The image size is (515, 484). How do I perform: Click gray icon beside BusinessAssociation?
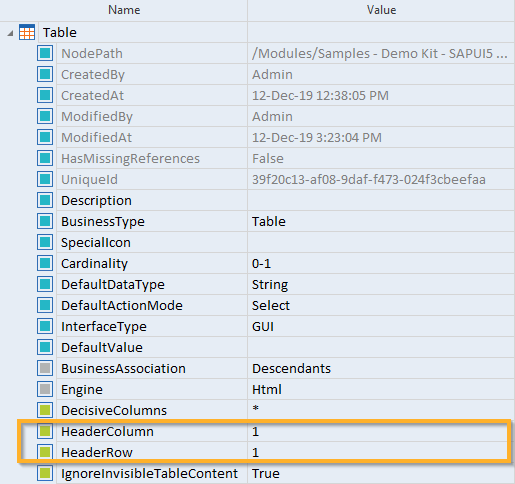point(45,368)
